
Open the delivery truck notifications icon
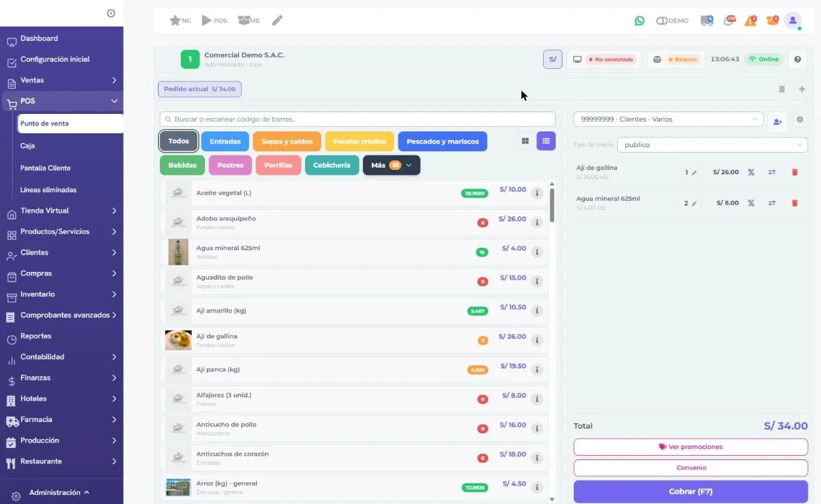click(x=706, y=20)
